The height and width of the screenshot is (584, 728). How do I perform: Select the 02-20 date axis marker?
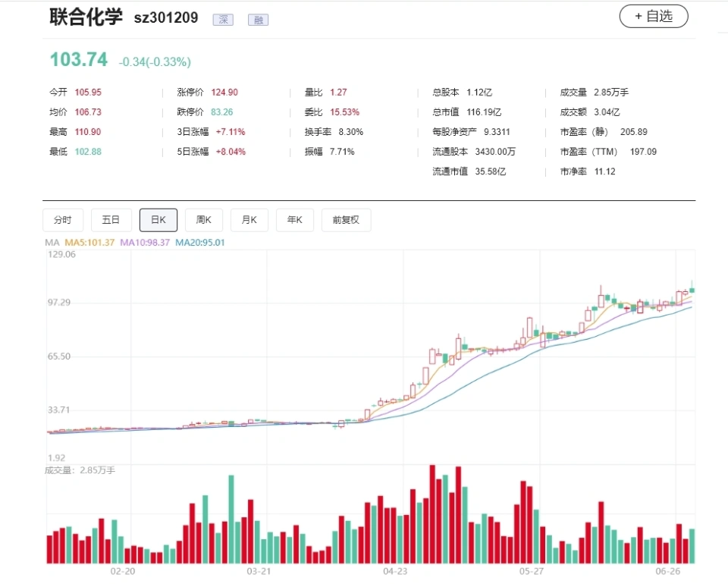tap(123, 571)
